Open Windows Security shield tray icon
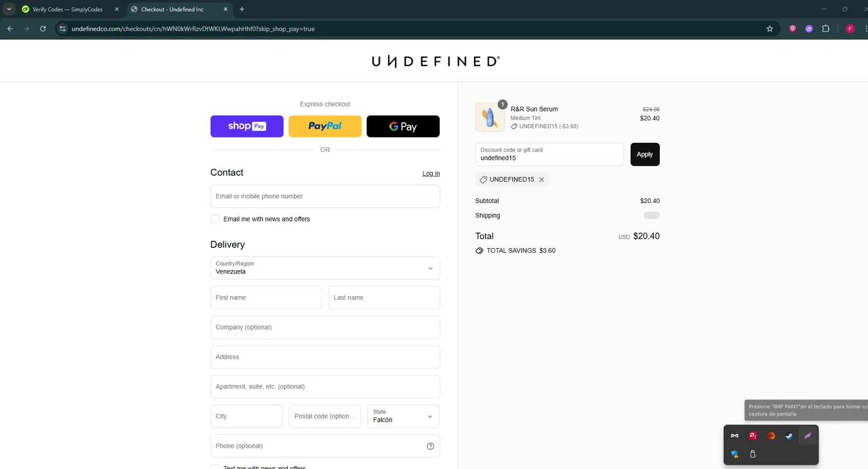This screenshot has height=469, width=868. [735, 455]
